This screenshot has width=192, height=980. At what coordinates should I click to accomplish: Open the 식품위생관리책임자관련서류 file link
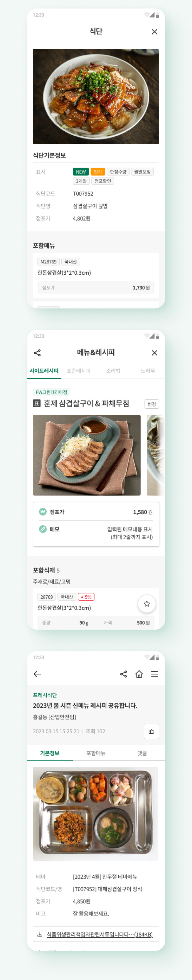click(99, 934)
